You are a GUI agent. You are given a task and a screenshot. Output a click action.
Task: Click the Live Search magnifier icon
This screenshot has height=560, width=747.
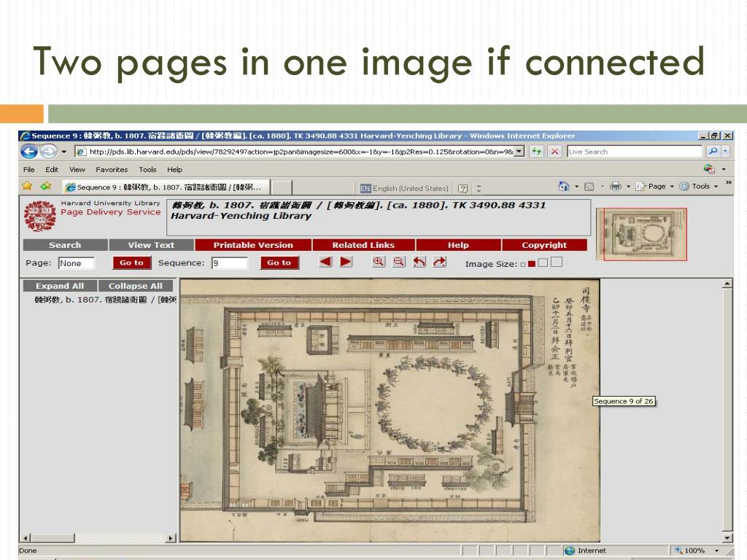[713, 152]
